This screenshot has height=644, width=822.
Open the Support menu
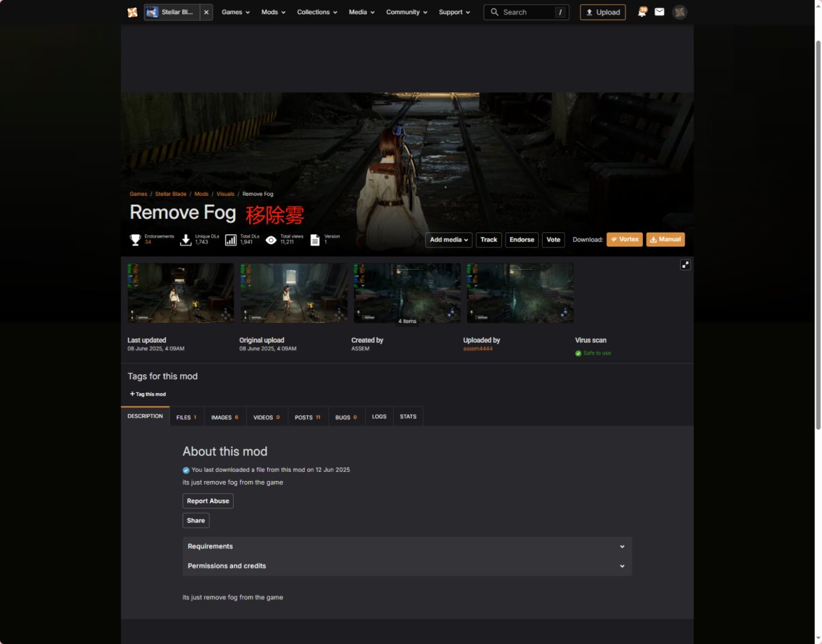click(454, 12)
